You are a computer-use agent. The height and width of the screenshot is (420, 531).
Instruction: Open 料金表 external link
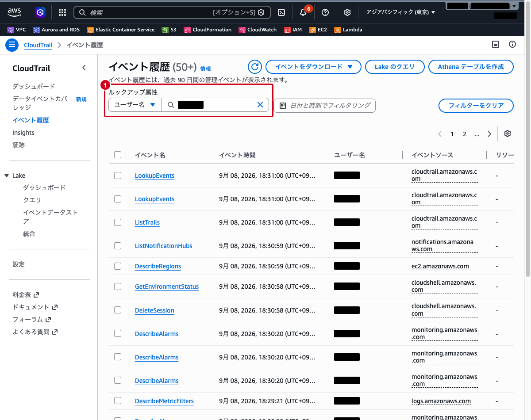pyautogui.click(x=26, y=294)
